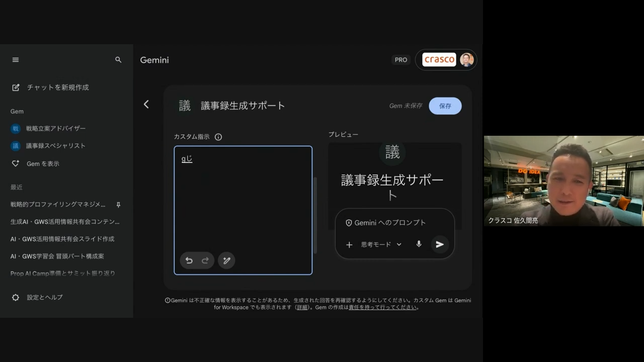Open the AI・GWS学習会 冒頭パート構成案 chat
This screenshot has height=362, width=644.
tap(57, 256)
